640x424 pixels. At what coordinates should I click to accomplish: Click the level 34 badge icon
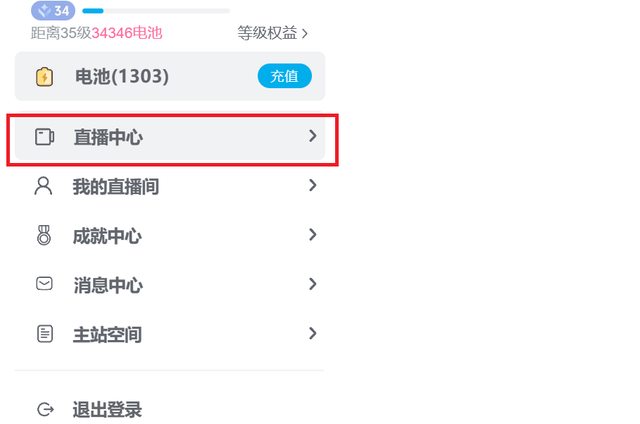click(53, 10)
